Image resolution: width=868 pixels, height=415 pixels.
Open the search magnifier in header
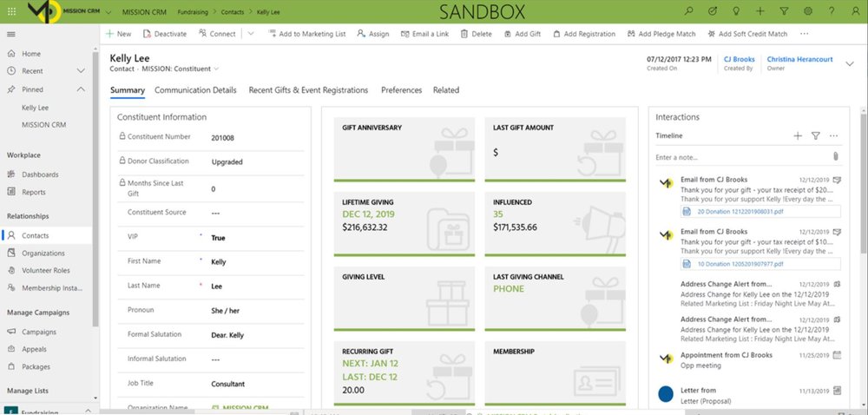pyautogui.click(x=688, y=11)
